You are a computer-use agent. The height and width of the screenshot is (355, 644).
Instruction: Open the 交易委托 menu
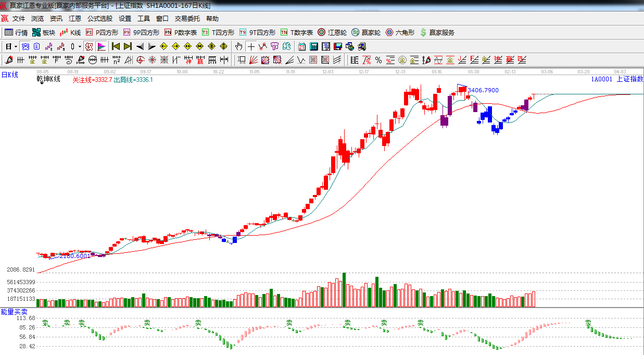(187, 19)
